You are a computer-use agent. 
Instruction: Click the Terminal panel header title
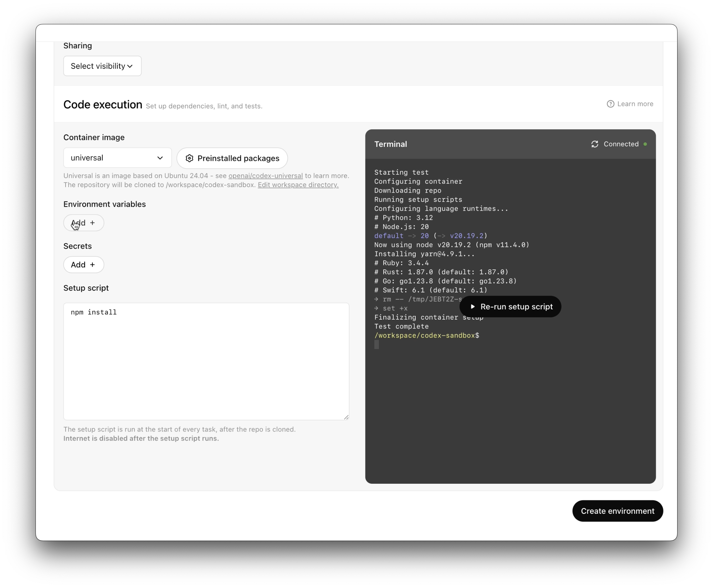[x=390, y=144]
